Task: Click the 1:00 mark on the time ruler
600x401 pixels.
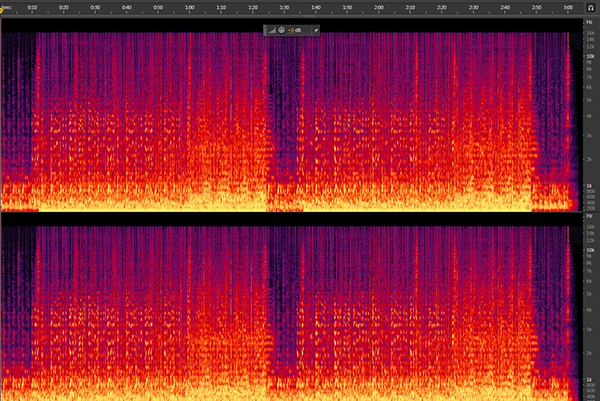Action: [190, 8]
